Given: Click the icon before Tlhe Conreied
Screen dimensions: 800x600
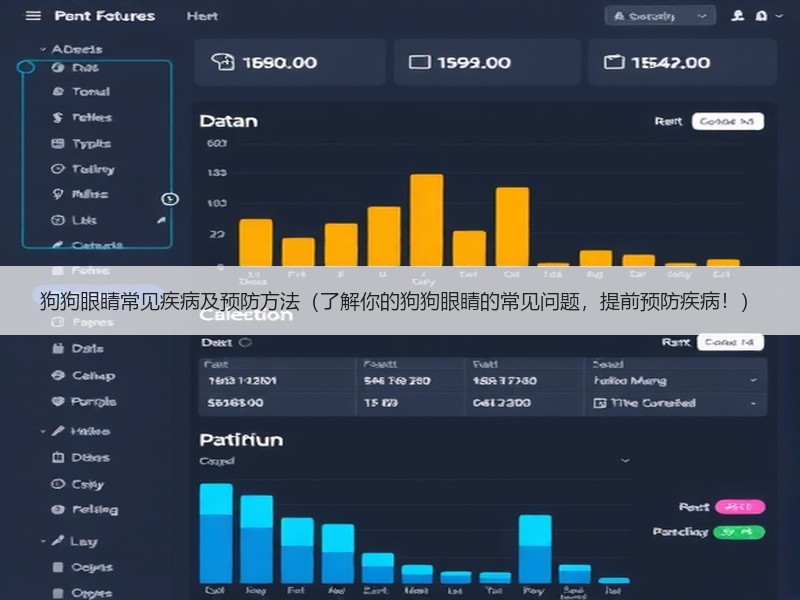Looking at the screenshot, I should (599, 403).
